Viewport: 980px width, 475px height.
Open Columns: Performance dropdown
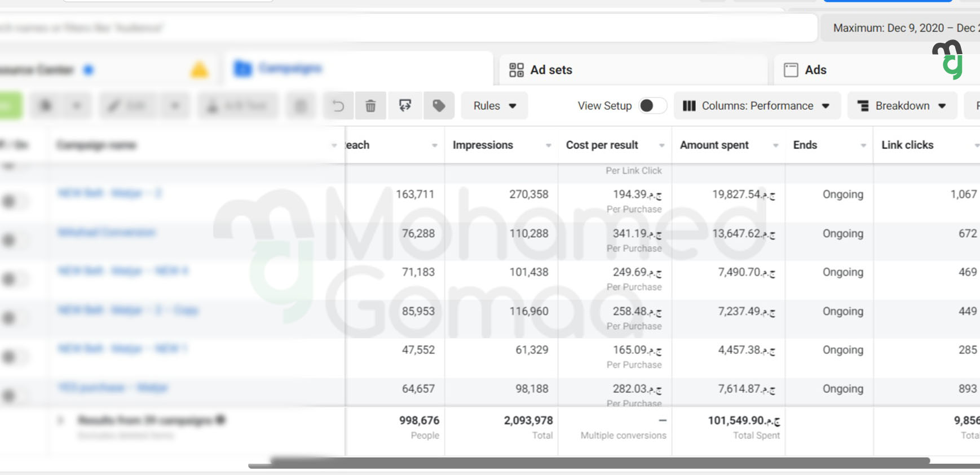pos(757,105)
